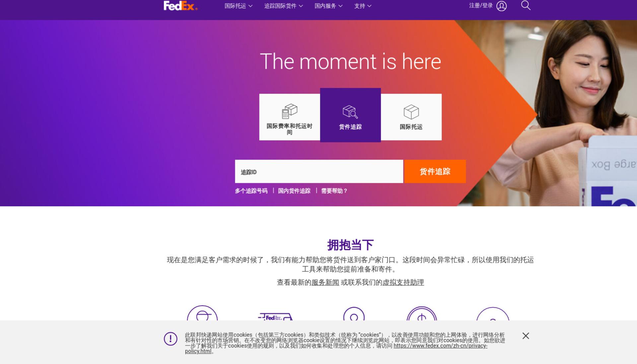
Task: Click the FedEx logo
Action: point(180,6)
